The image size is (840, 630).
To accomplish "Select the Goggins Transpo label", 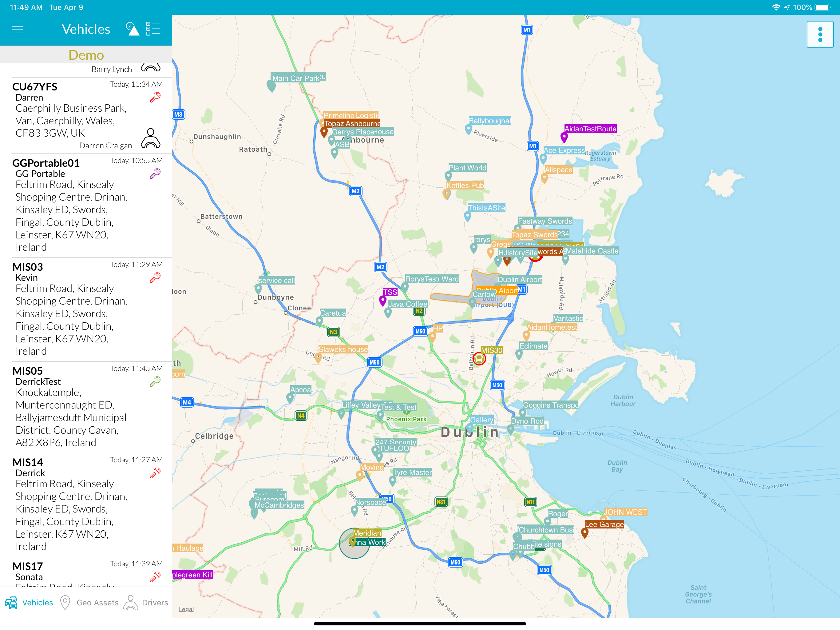I will click(551, 405).
